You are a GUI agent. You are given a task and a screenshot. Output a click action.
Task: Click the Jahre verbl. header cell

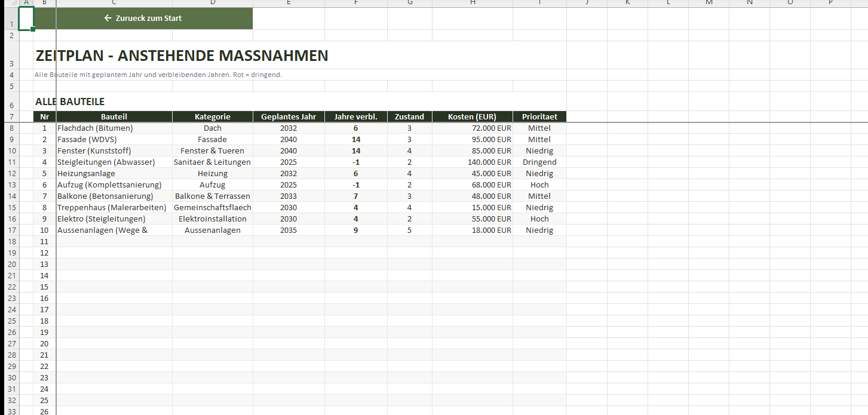click(x=355, y=117)
